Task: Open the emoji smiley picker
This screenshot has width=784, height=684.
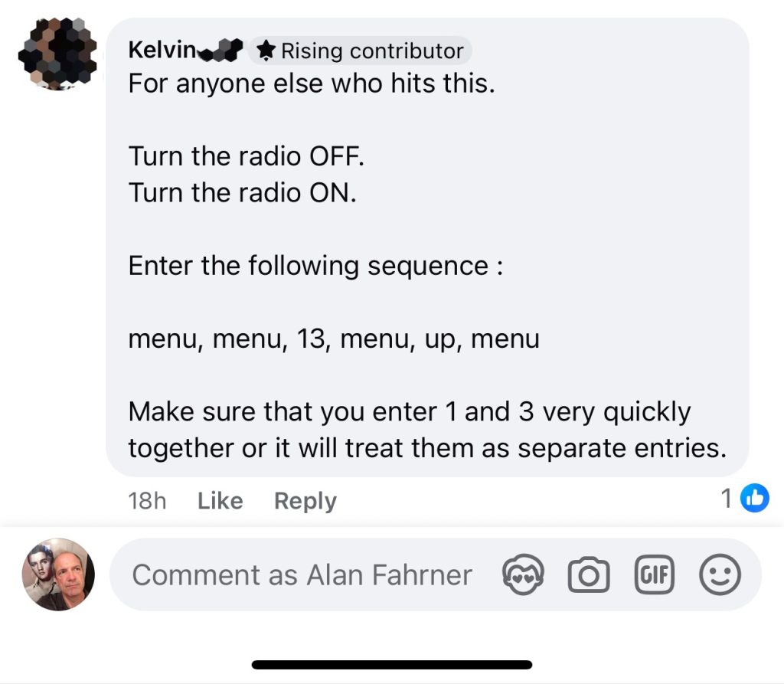Action: coord(720,574)
